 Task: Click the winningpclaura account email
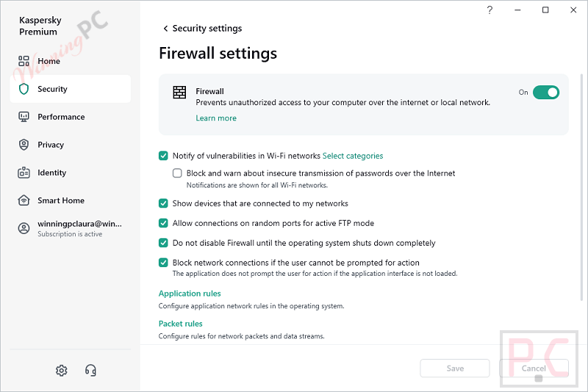[x=79, y=224]
